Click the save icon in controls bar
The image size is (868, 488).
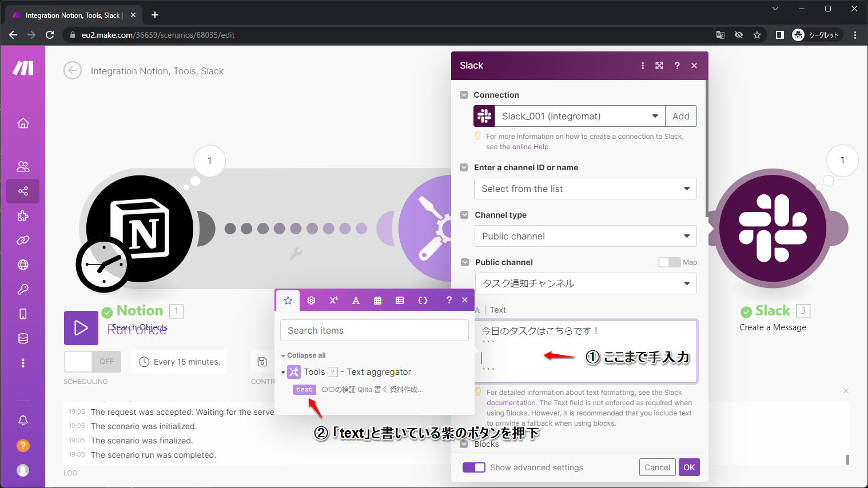click(x=262, y=362)
